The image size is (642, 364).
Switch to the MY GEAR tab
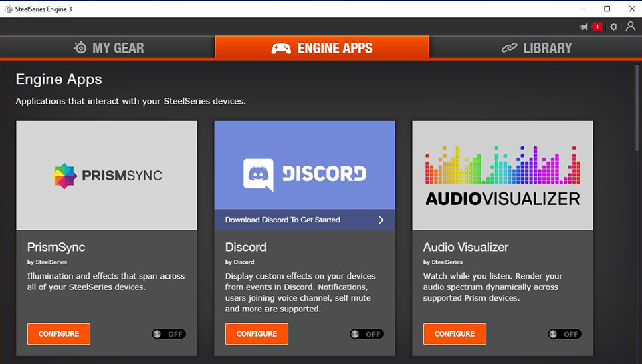[x=108, y=47]
